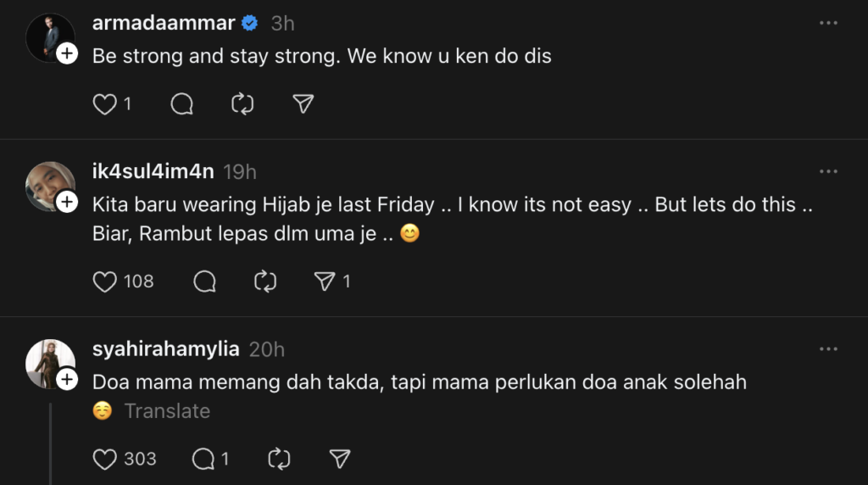The height and width of the screenshot is (485, 868).
Task: Send syahirahamylia's comment using the share icon
Action: coord(339,460)
